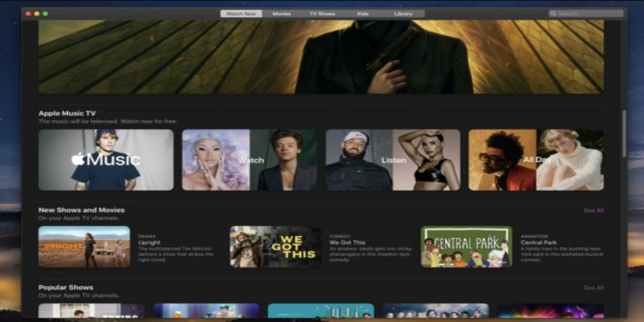Open the Listen tile in Apple Music TV
Image resolution: width=644 pixels, height=322 pixels.
(393, 160)
